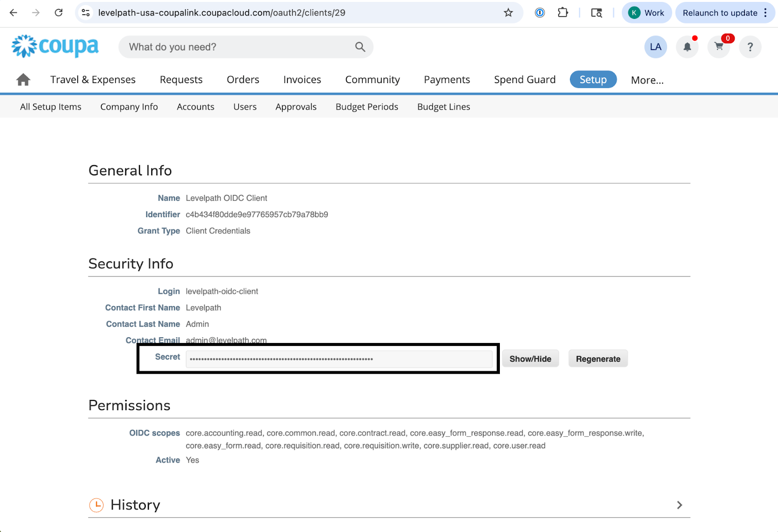Open the LA user avatar menu

655,47
